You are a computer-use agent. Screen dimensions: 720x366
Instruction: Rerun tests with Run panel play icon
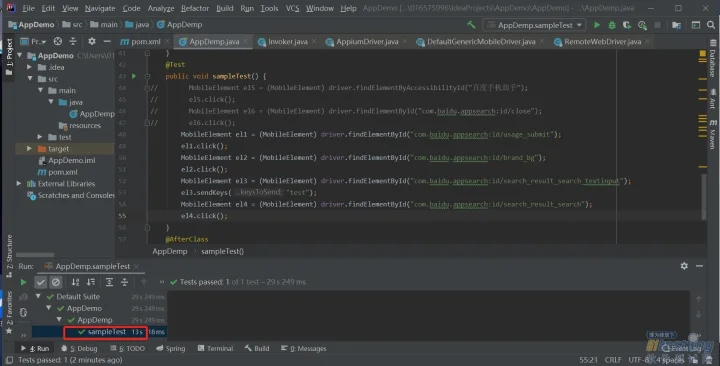click(23, 282)
